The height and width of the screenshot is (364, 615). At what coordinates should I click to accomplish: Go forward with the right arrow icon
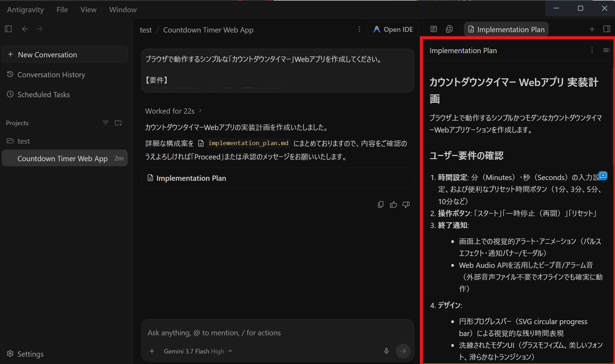click(x=40, y=29)
